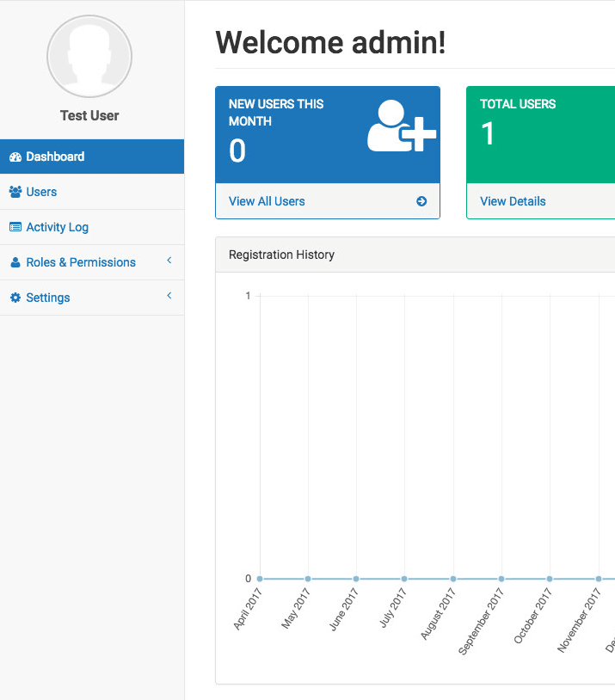Click the Test User avatar picture
The width and height of the screenshot is (615, 700).
tap(89, 56)
